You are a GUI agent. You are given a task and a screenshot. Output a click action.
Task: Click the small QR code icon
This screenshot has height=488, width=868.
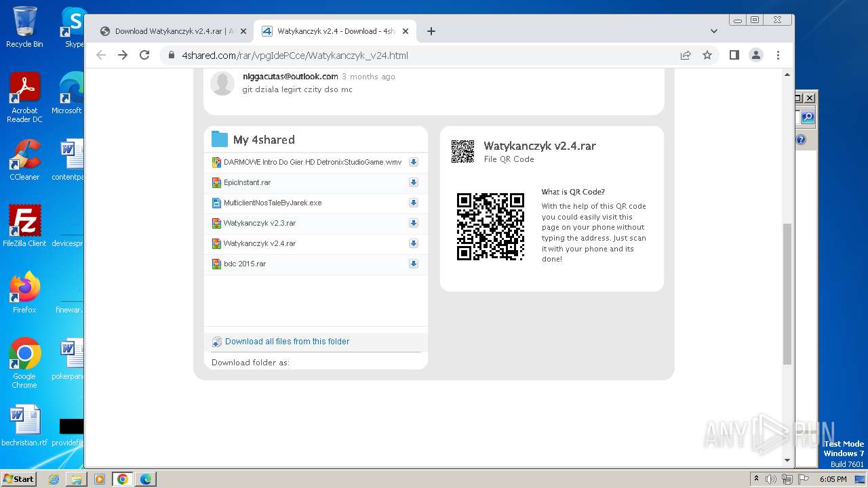462,151
